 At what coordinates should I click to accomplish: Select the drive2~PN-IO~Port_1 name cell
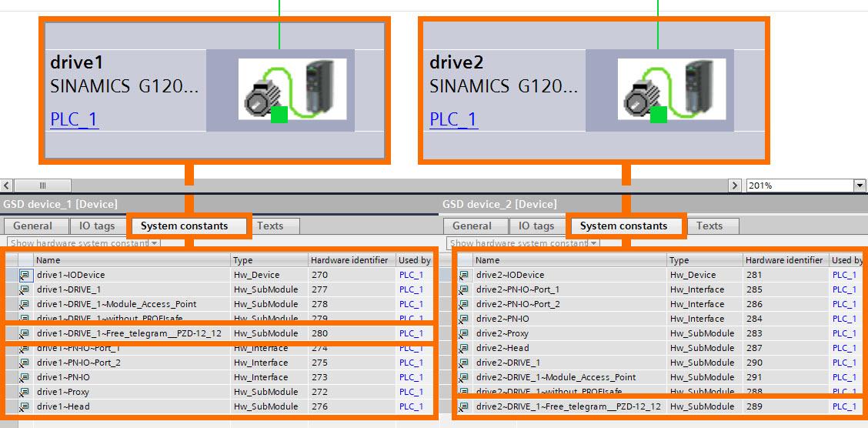tap(569, 289)
